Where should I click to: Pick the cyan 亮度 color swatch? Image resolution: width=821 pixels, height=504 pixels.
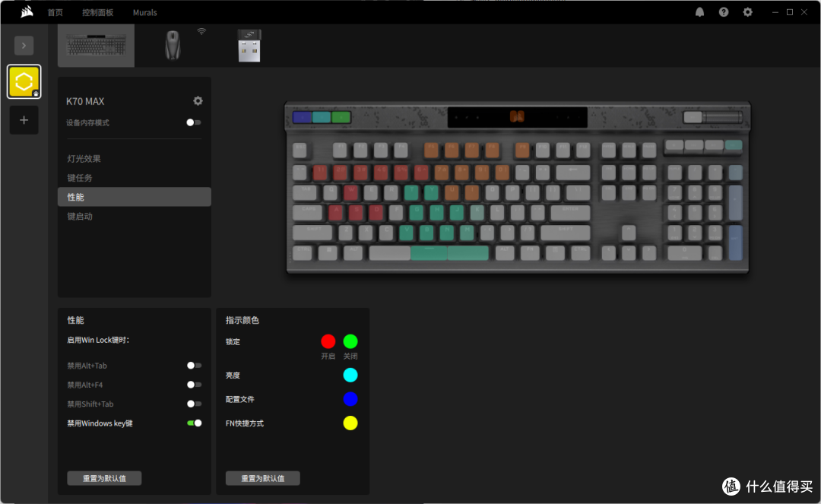pos(350,375)
